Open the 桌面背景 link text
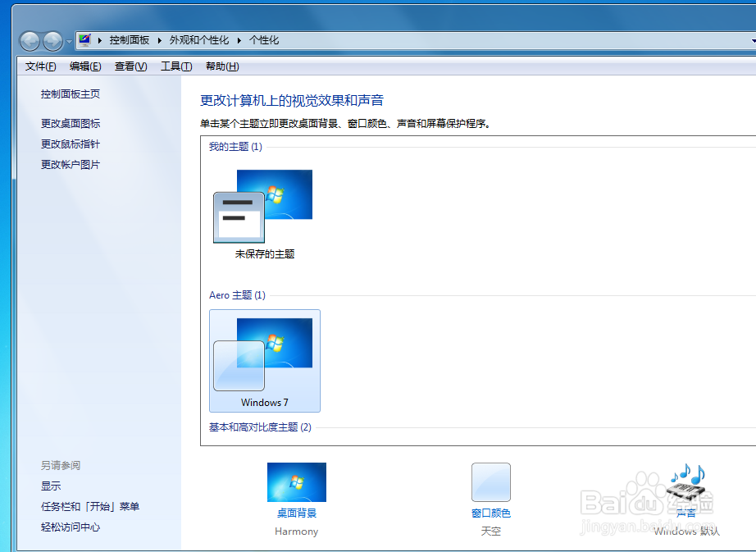Viewport: 756px width, 552px height. click(x=297, y=513)
